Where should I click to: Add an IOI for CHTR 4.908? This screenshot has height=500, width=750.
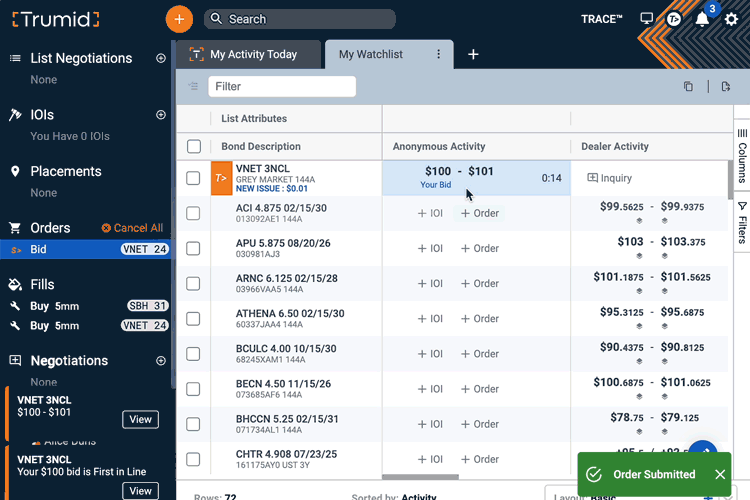[x=430, y=459]
